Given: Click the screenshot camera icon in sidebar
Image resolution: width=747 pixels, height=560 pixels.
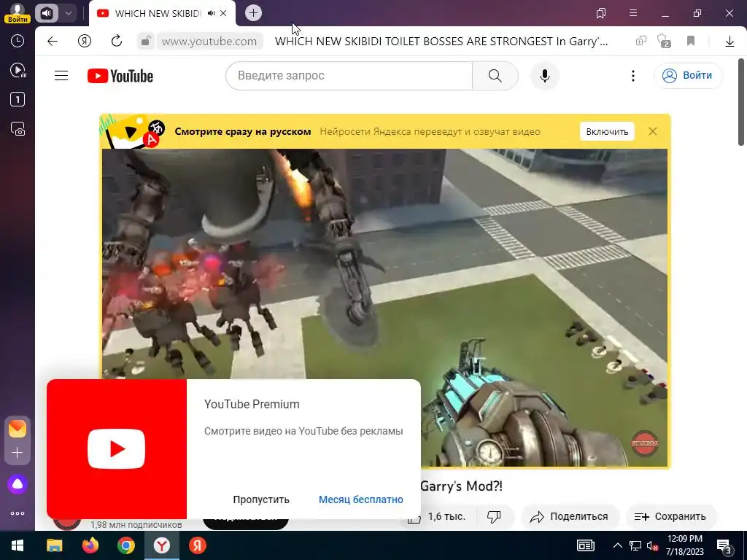Looking at the screenshot, I should click(x=18, y=129).
